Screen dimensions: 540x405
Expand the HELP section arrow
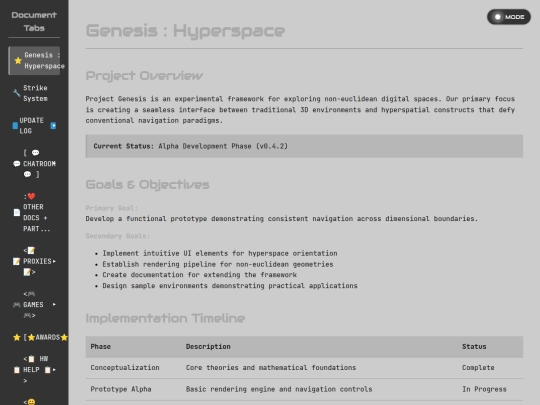pos(54,370)
